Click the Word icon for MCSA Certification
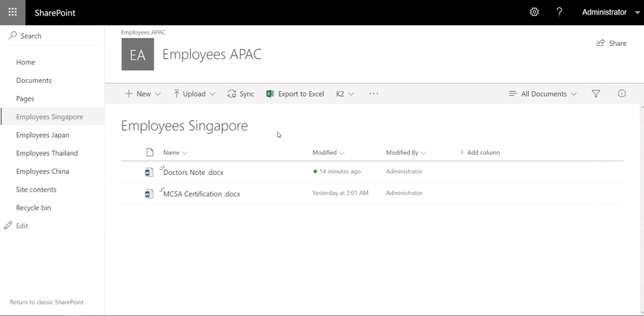644x316 pixels. pyautogui.click(x=149, y=193)
